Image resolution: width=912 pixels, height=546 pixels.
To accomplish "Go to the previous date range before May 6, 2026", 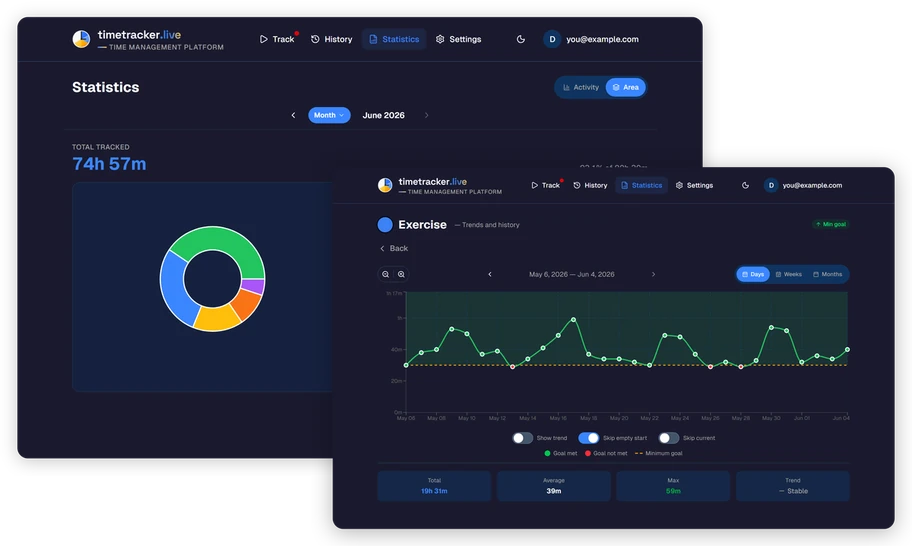I will pos(490,274).
